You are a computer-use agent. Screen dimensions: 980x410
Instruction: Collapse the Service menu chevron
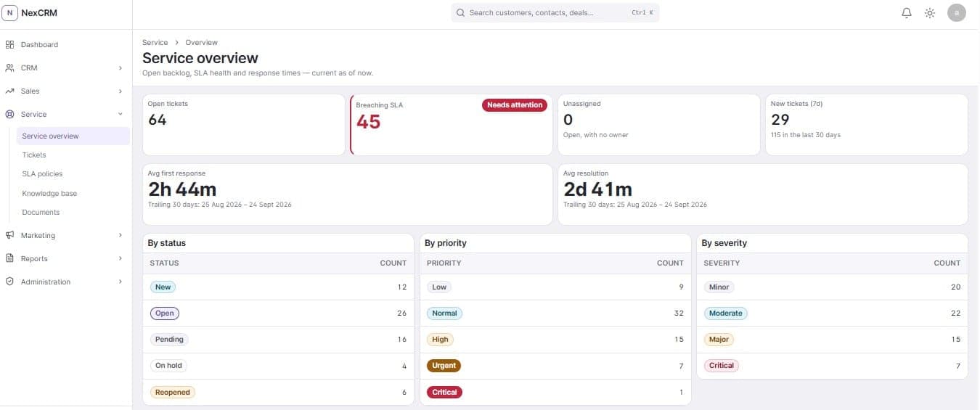[x=121, y=114]
